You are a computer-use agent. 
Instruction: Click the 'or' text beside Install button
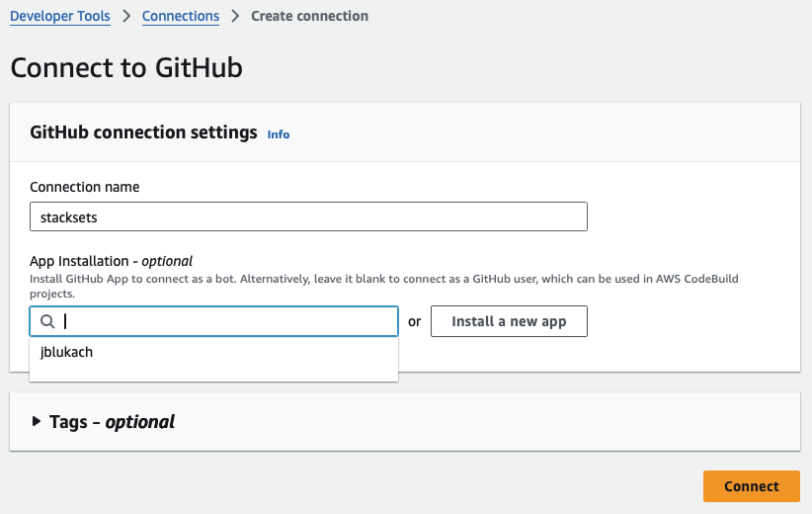coord(415,321)
